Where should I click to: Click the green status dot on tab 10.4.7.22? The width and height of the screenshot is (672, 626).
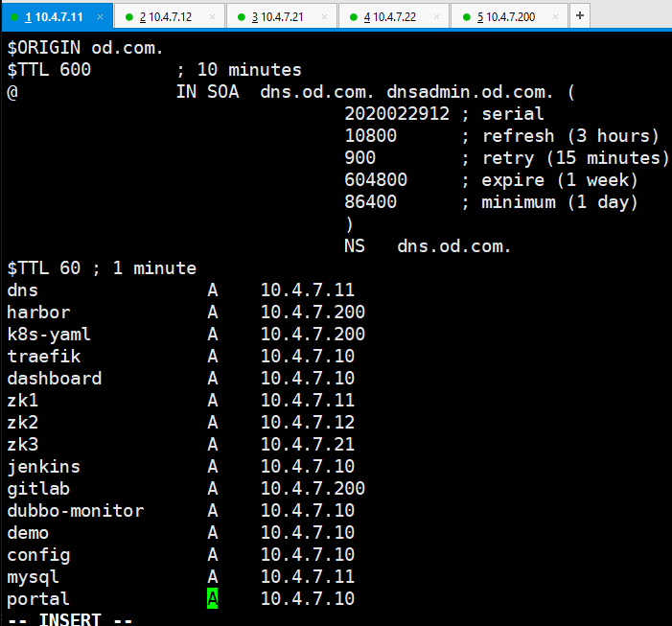(353, 17)
